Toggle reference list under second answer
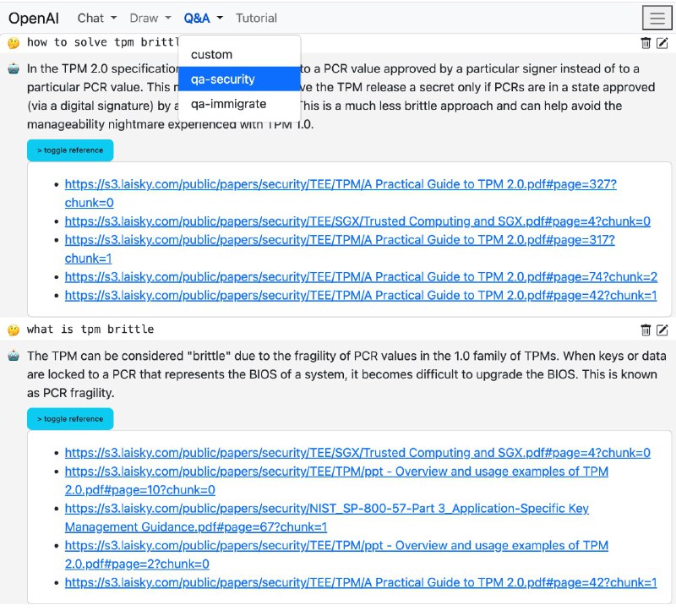The width and height of the screenshot is (676, 616). (70, 419)
